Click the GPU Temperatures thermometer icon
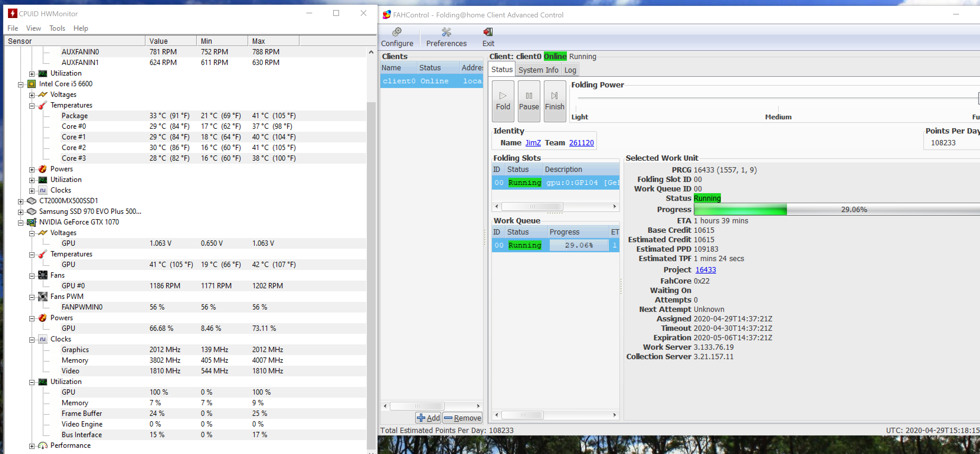Viewport: 980px width, 454px height. (x=43, y=254)
